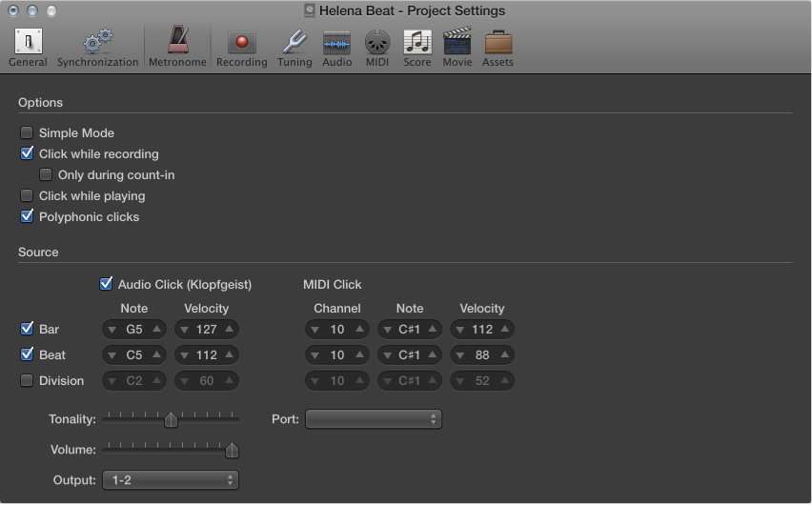Viewport: 812px width, 505px height.
Task: Increase Beat MIDI note C#1
Action: 432,354
